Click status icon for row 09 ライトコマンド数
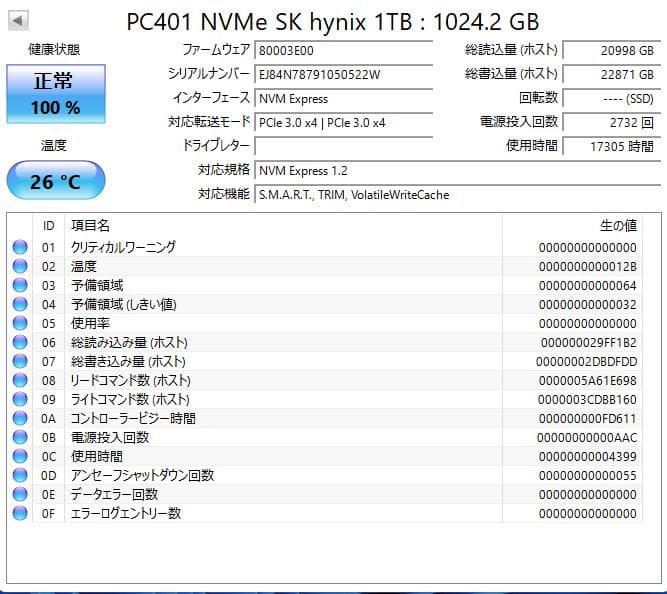Screen dimensions: 667x594 click(20, 399)
